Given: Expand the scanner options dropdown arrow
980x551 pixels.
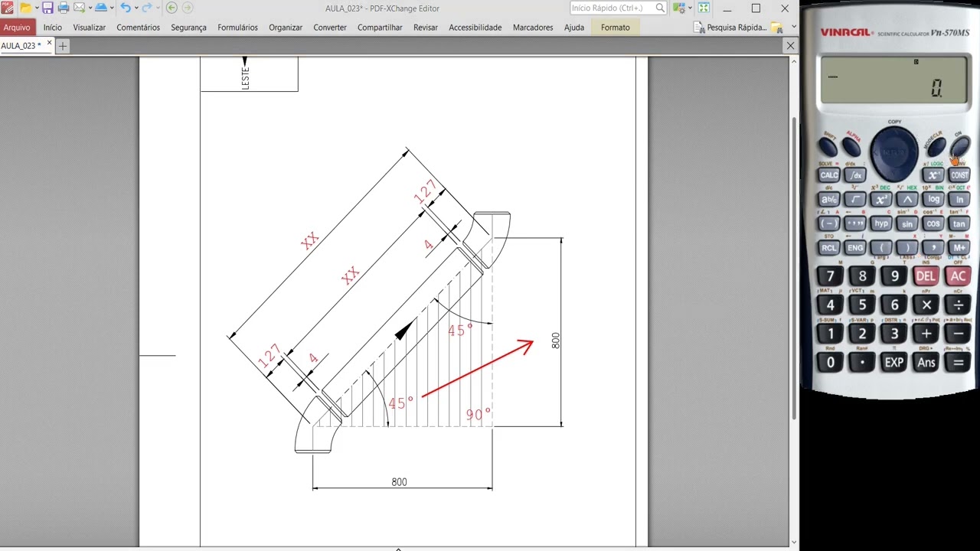Looking at the screenshot, I should (x=112, y=8).
